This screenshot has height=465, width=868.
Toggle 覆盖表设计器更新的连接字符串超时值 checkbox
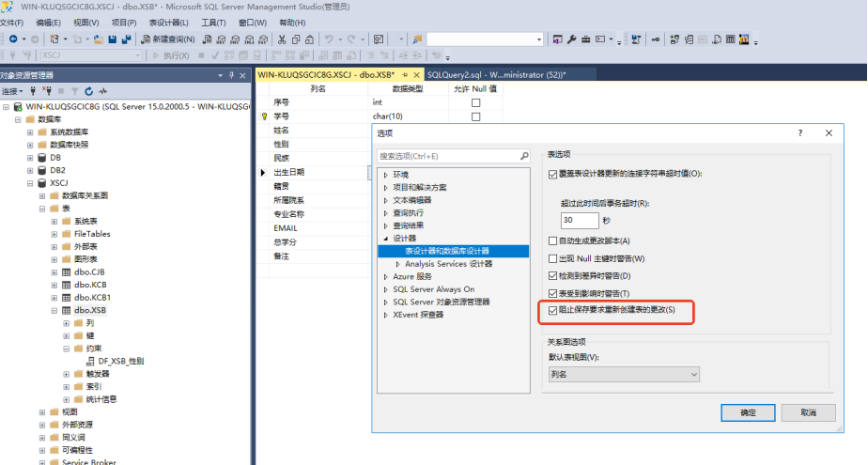[552, 174]
